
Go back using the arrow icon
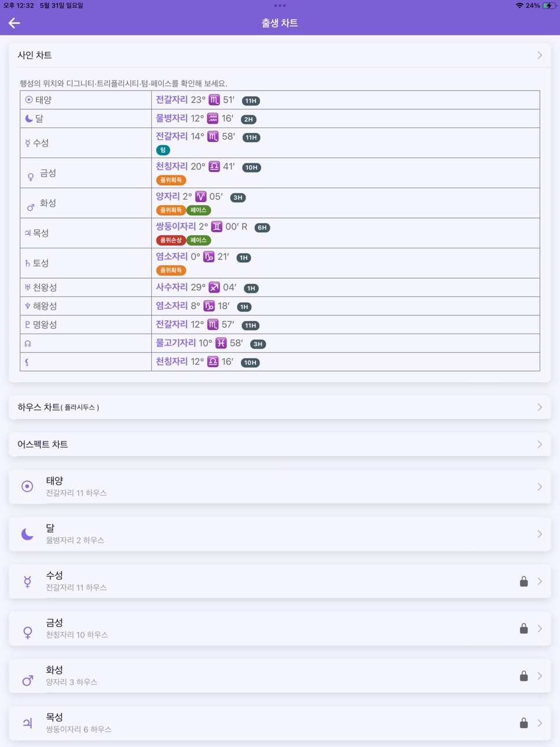click(x=14, y=23)
